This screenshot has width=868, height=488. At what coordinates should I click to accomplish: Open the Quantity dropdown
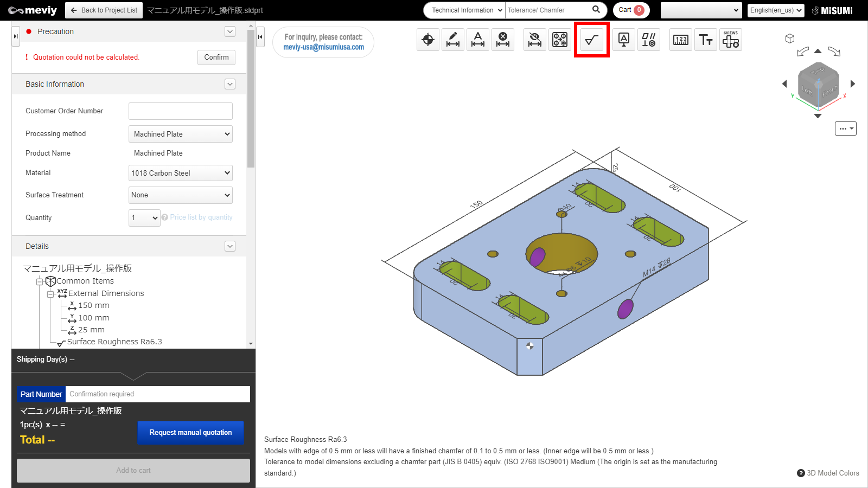(144, 218)
